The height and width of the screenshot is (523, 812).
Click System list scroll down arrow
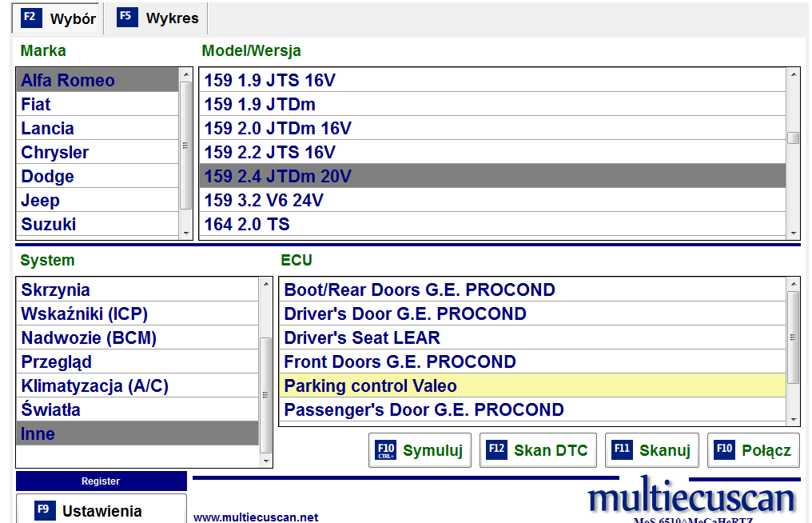266,461
